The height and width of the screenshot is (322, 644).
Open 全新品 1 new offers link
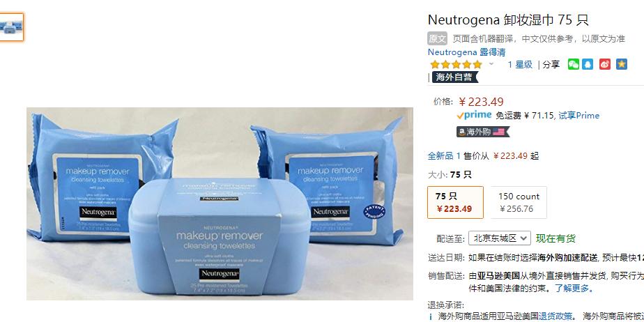pos(444,155)
